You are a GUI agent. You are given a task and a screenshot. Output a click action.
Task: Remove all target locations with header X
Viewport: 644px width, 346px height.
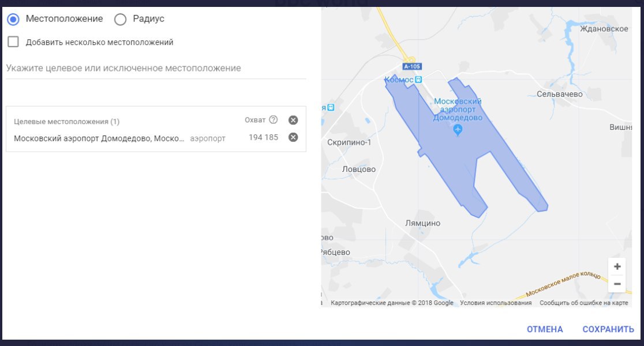point(293,120)
